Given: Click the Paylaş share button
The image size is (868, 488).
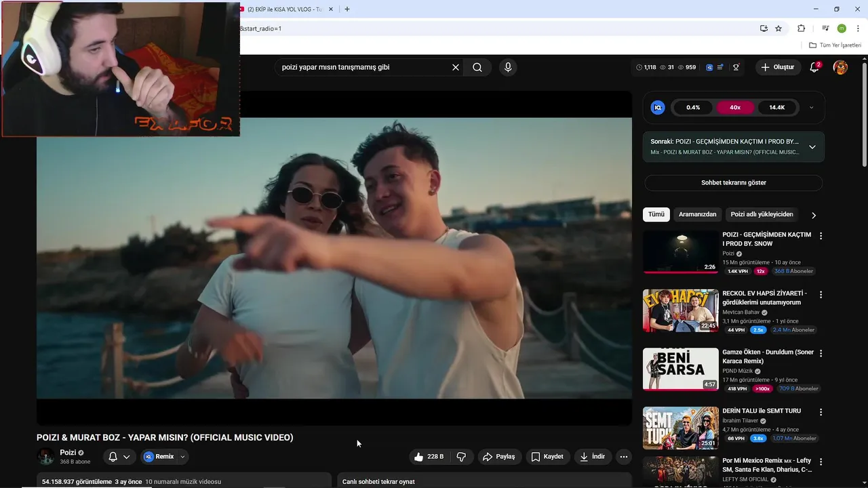Looking at the screenshot, I should tap(498, 457).
